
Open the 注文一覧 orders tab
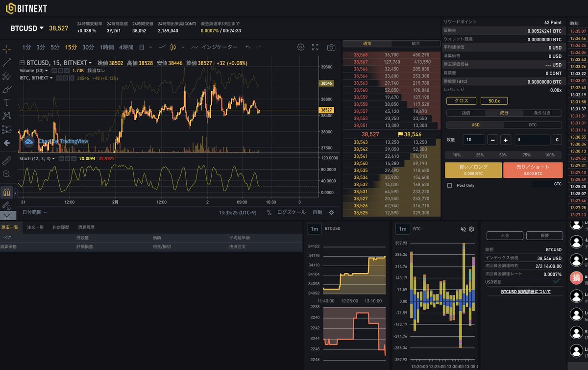35,227
